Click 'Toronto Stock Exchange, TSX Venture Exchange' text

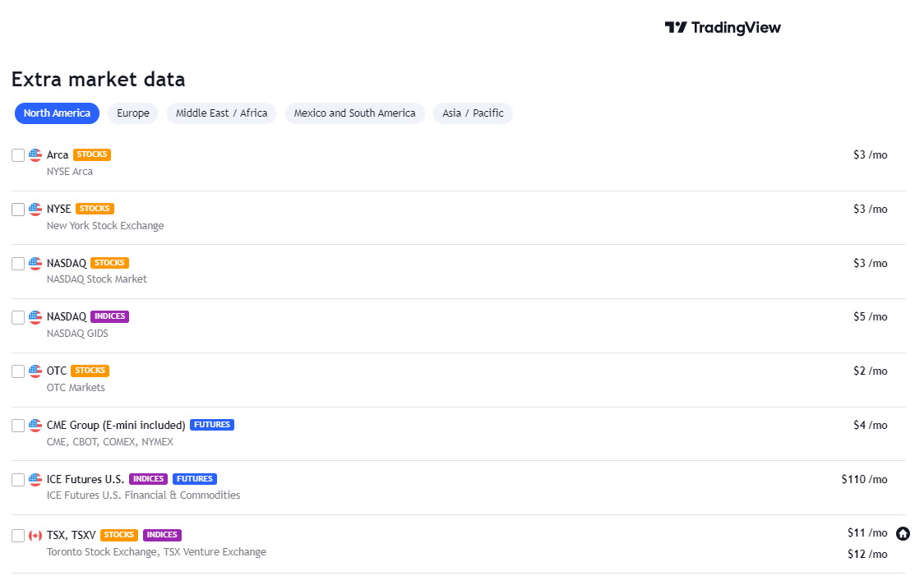(157, 552)
